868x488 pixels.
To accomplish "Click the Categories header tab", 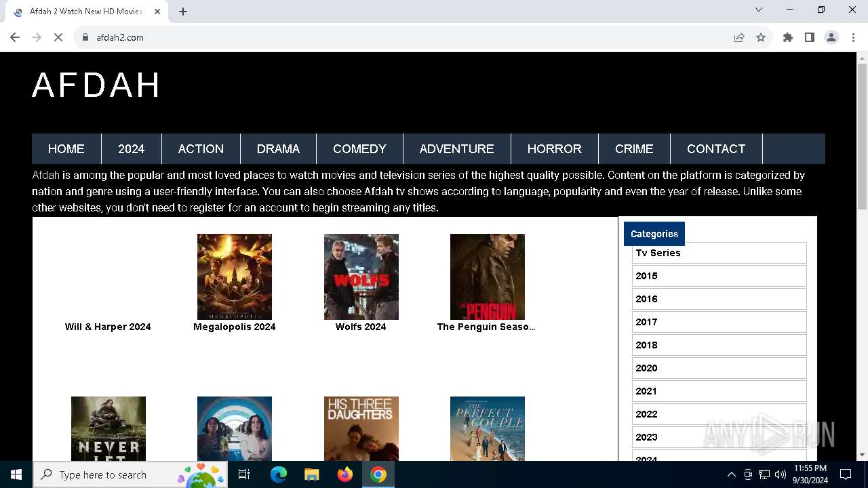I will 654,234.
